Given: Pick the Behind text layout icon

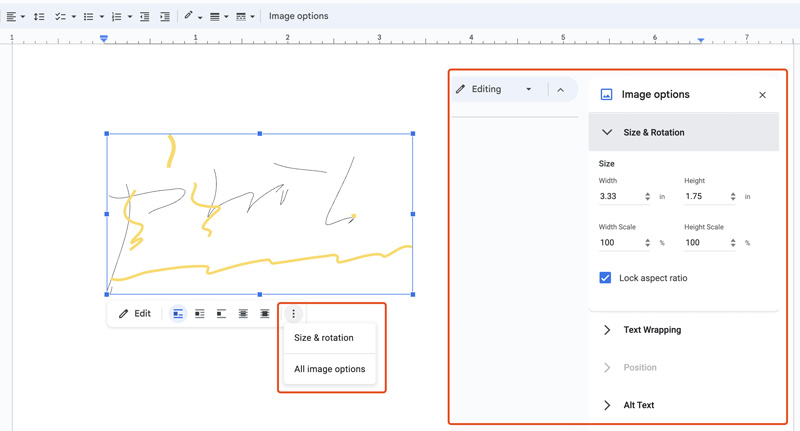Looking at the screenshot, I should click(x=243, y=314).
